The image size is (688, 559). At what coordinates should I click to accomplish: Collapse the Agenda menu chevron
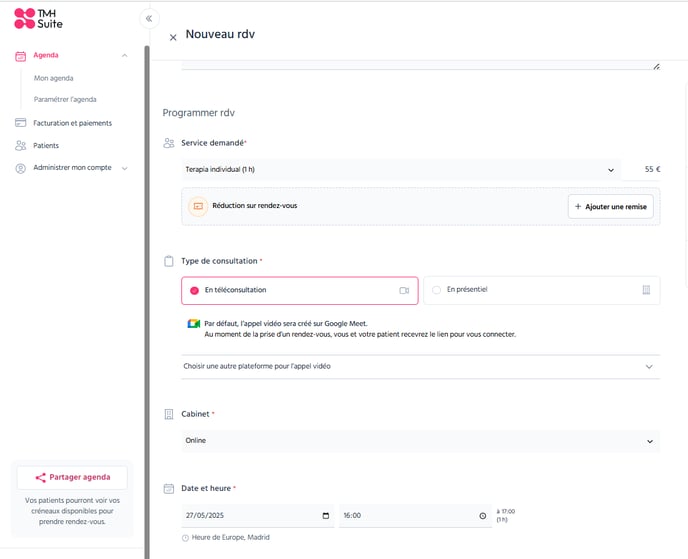[x=125, y=55]
